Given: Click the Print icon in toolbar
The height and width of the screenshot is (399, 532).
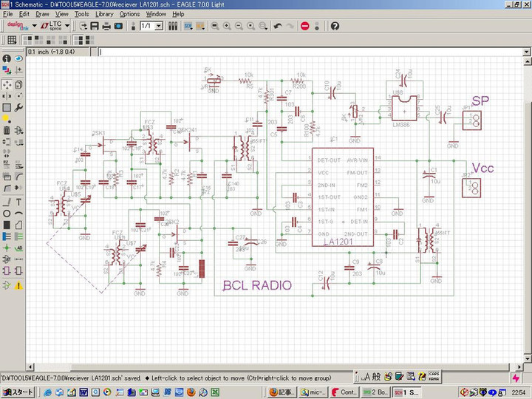Looking at the screenshot, I should click(106, 26).
